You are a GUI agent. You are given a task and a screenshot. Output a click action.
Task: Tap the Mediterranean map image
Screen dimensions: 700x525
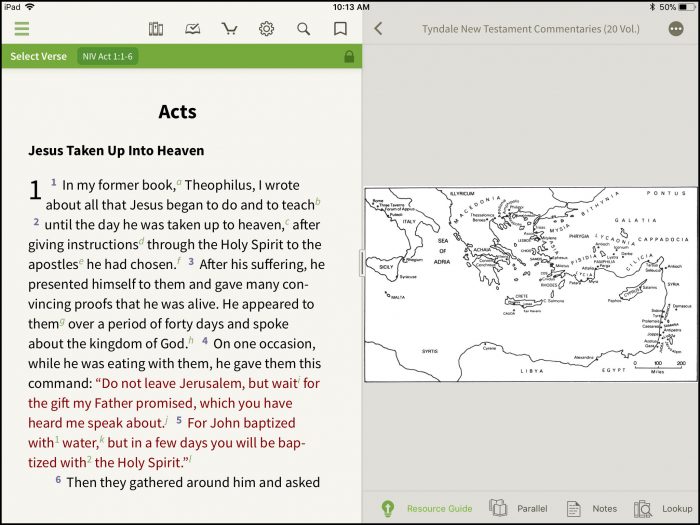pyautogui.click(x=530, y=284)
